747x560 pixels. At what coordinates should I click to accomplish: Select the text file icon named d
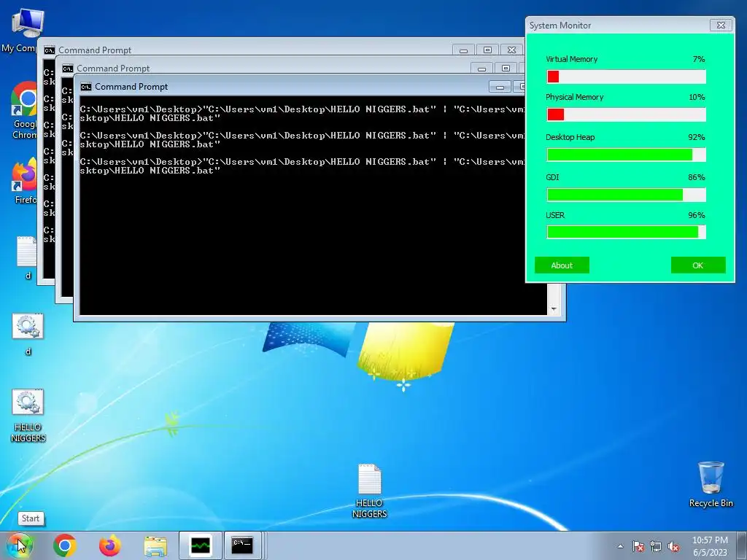pos(27,257)
